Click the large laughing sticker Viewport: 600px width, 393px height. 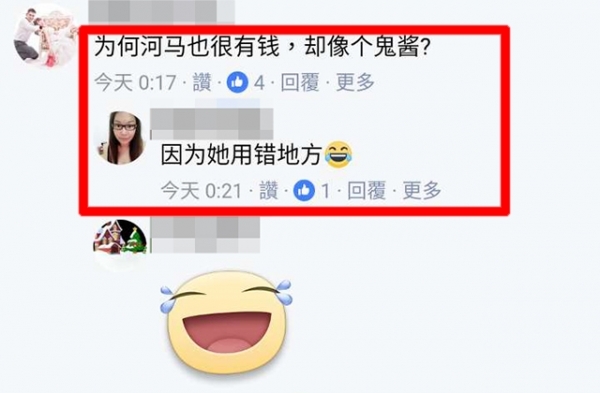[227, 323]
